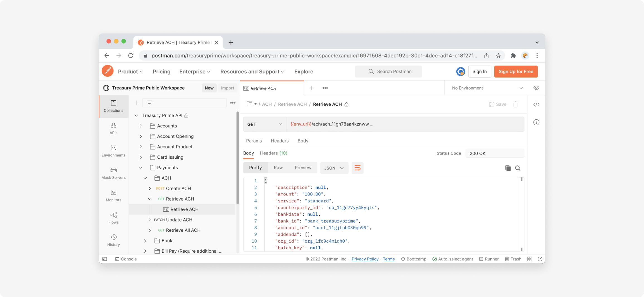Open Bootcamp from the status bar
Screen dimensions: 644x297
413,259
